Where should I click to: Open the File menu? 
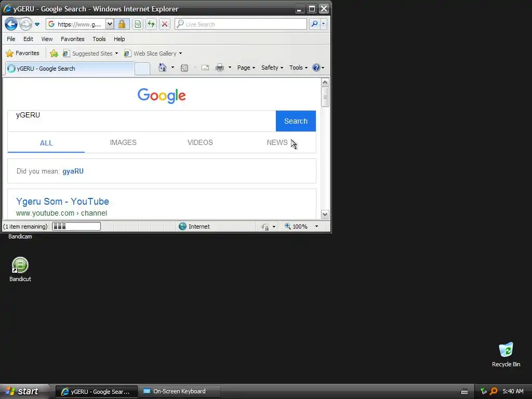coord(11,39)
